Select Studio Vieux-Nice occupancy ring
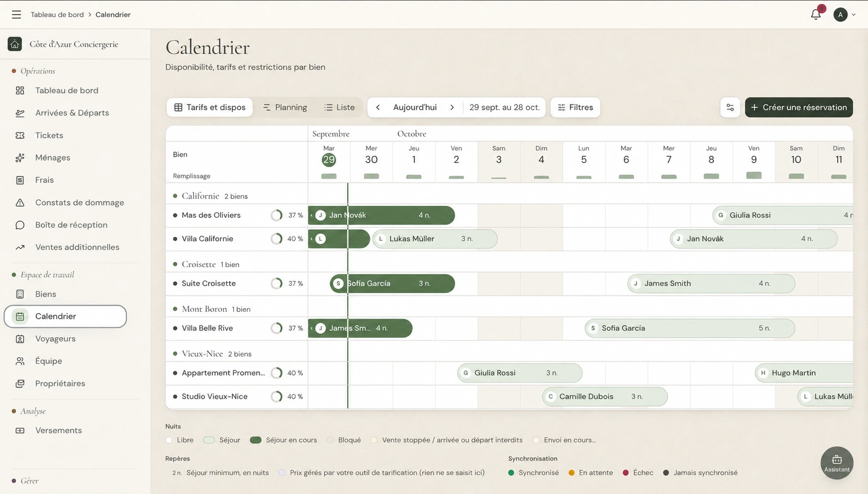The height and width of the screenshot is (494, 868). pos(277,397)
